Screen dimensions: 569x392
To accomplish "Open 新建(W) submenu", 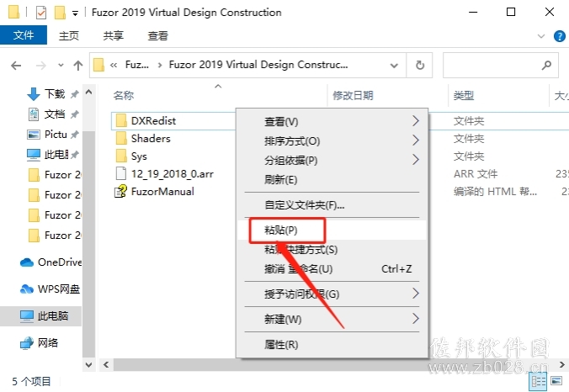I will [x=332, y=320].
